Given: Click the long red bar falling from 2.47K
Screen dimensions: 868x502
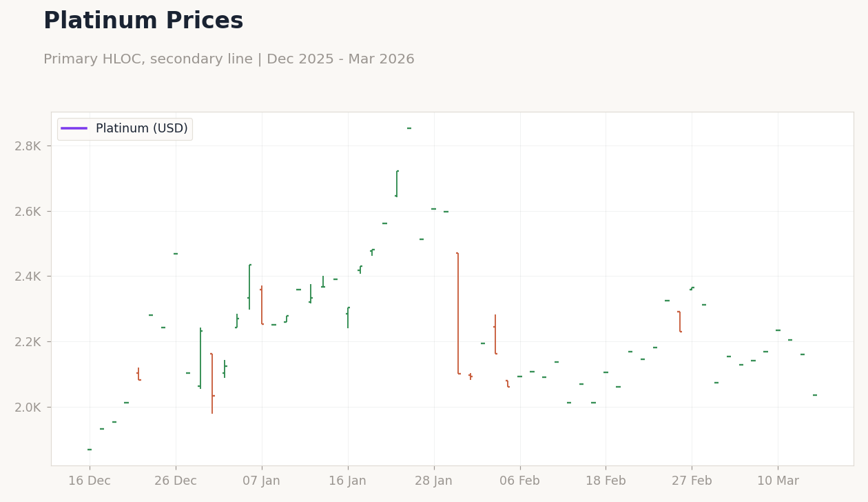Looking at the screenshot, I should point(458,313).
